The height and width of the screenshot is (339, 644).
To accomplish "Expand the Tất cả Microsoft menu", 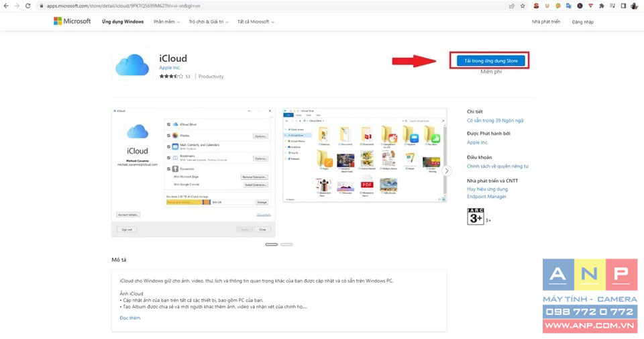I will tap(256, 21).
